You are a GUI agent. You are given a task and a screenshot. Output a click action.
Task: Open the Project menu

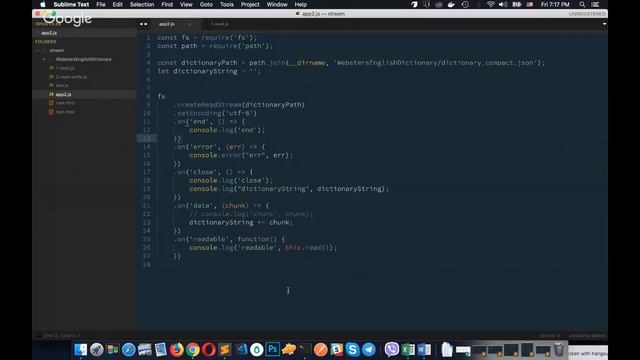point(250,4)
